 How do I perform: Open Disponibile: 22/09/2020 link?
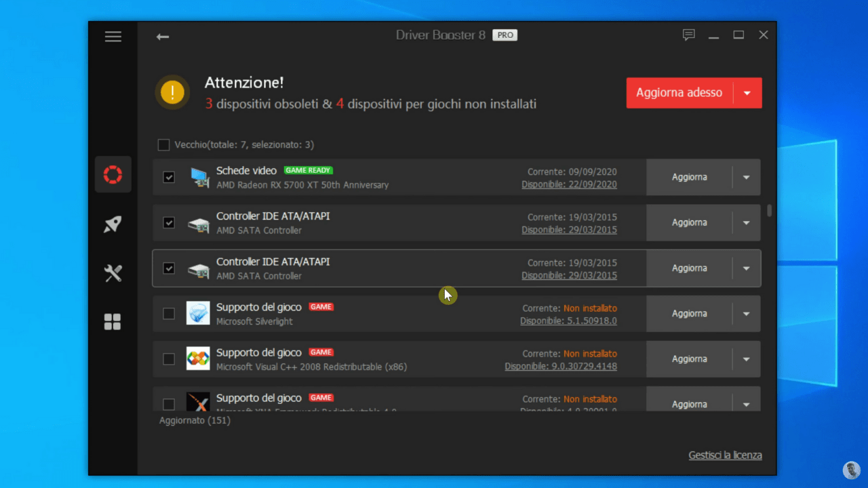click(569, 184)
